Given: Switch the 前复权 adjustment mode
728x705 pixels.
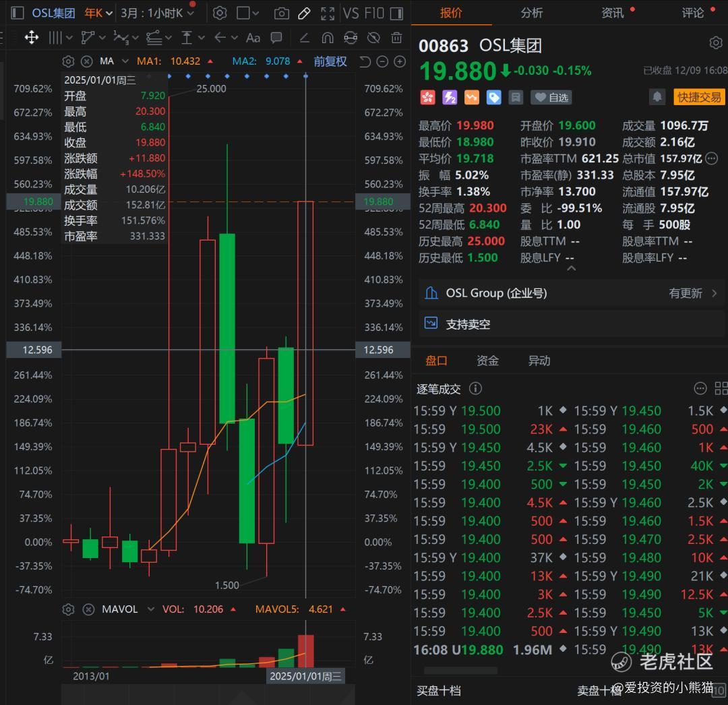Looking at the screenshot, I should click(330, 61).
